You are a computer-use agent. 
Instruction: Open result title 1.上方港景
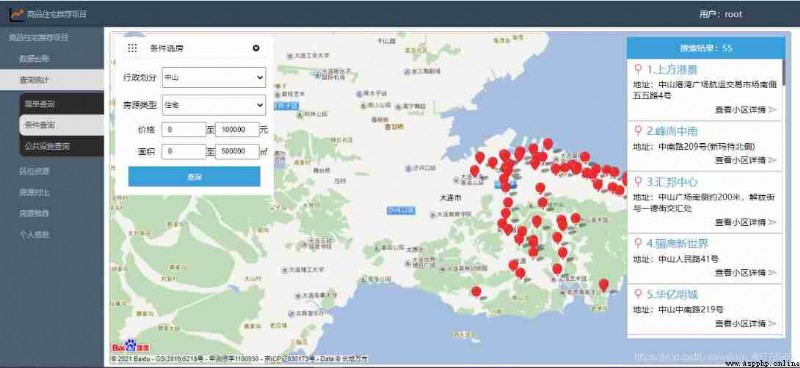coord(672,69)
